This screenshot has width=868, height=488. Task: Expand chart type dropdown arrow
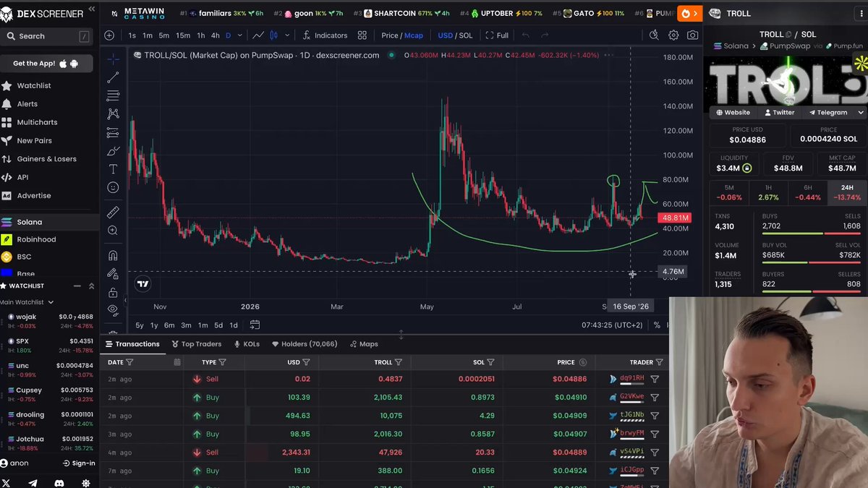click(287, 35)
